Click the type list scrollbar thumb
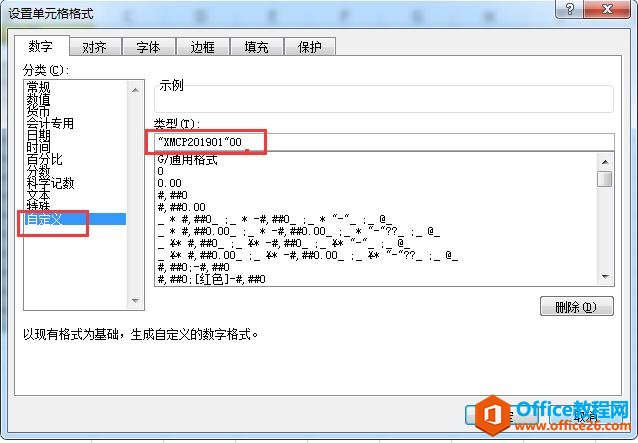This screenshot has height=443, width=638. click(x=605, y=179)
